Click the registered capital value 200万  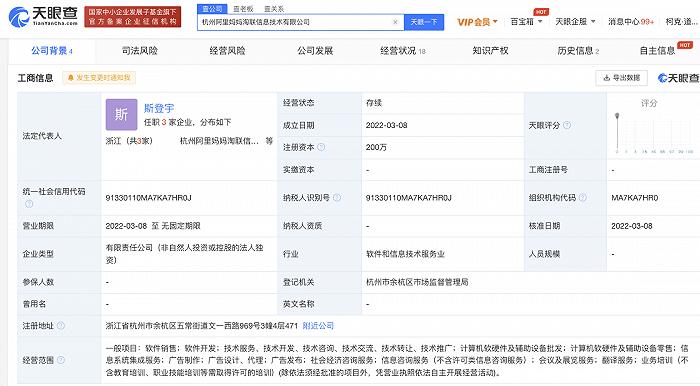coord(376,147)
